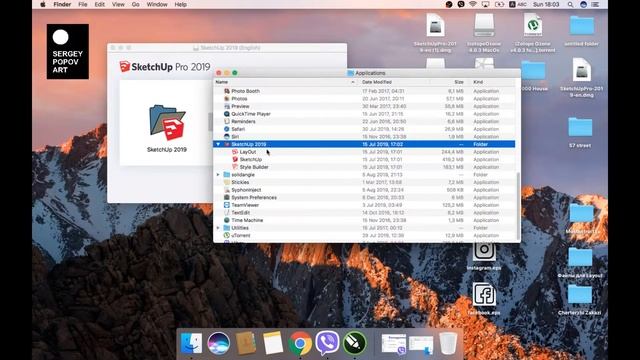Open the AirPlay display menu
The image size is (640, 360).
pyautogui.click(x=485, y=4)
